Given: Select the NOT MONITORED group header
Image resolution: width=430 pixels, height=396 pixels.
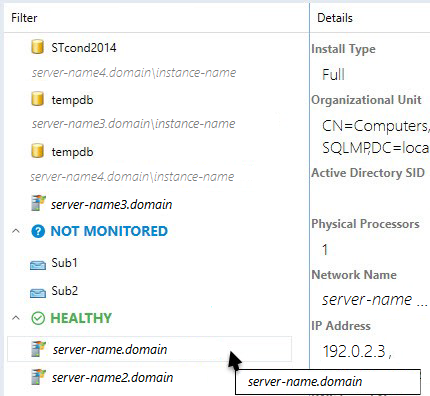Looking at the screenshot, I should [x=109, y=231].
